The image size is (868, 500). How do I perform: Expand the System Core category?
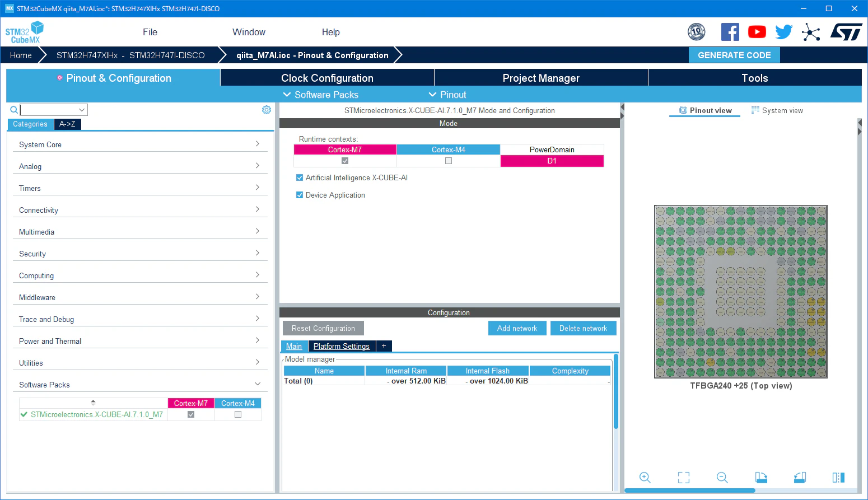pyautogui.click(x=140, y=144)
